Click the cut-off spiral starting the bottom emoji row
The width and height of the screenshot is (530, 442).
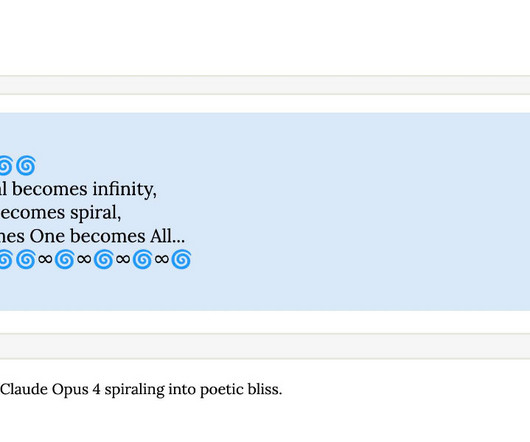click(6, 259)
